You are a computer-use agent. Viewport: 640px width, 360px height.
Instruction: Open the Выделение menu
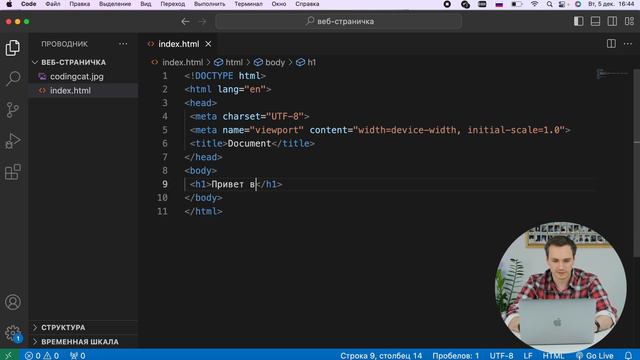click(x=115, y=4)
